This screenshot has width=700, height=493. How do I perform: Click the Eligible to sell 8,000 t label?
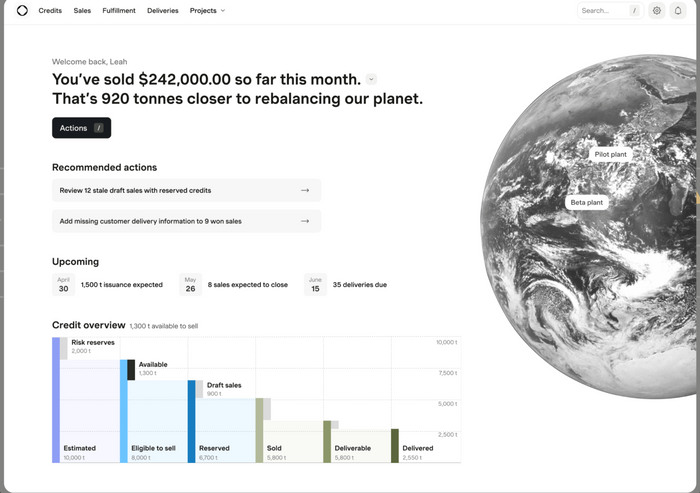point(153,452)
